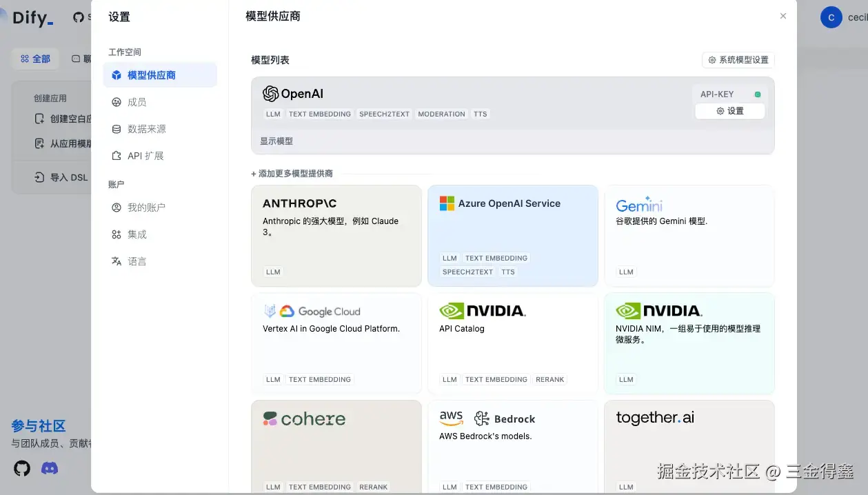The image size is (868, 495).
Task: Click the OpenAI TEXT EMBEDDING tag
Action: coord(320,114)
